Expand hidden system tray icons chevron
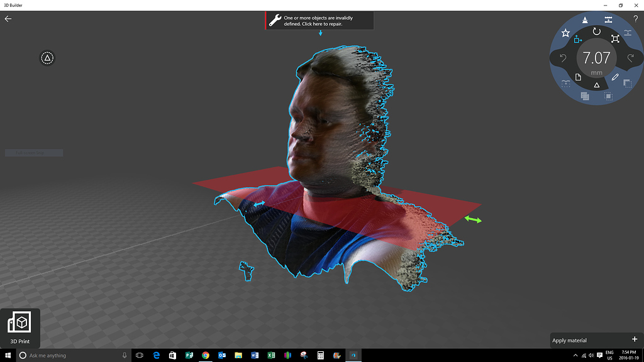The width and height of the screenshot is (644, 362). 575,355
